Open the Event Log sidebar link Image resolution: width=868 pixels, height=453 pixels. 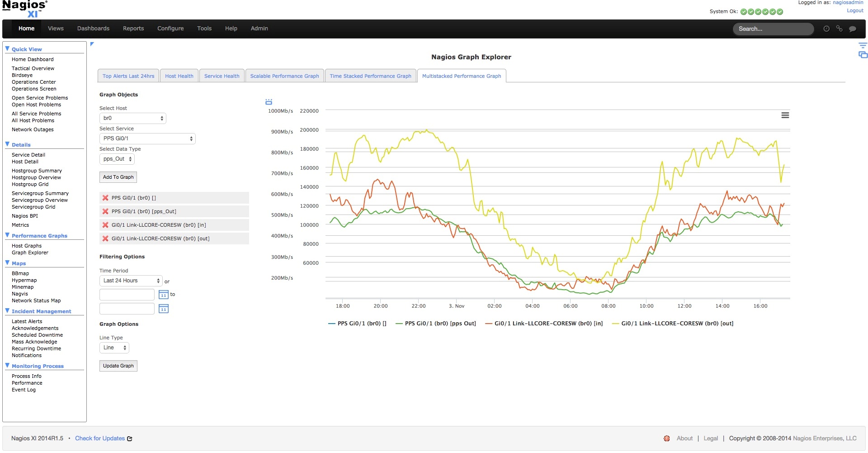pyautogui.click(x=24, y=390)
